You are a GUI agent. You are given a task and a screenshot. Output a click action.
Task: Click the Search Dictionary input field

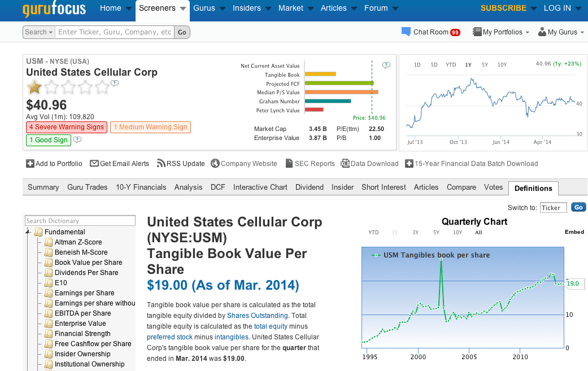pos(80,221)
